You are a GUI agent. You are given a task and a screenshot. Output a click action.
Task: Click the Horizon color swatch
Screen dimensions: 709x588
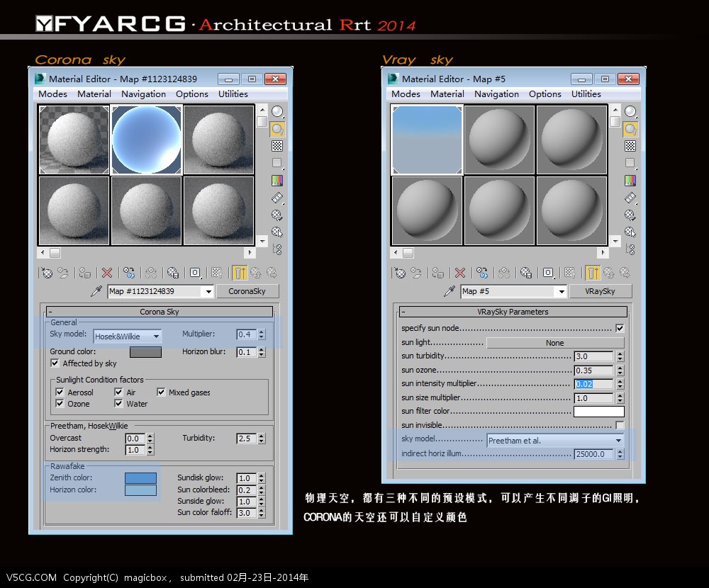click(x=140, y=490)
